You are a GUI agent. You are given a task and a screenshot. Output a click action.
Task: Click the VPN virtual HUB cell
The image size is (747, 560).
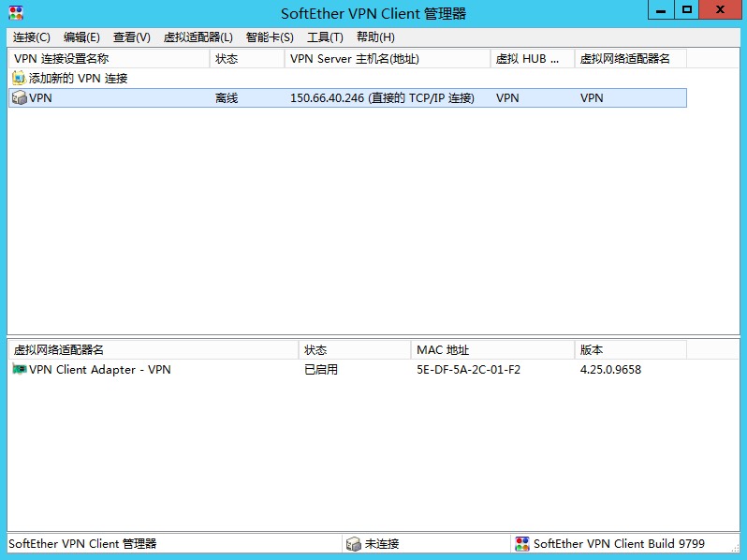pos(507,97)
